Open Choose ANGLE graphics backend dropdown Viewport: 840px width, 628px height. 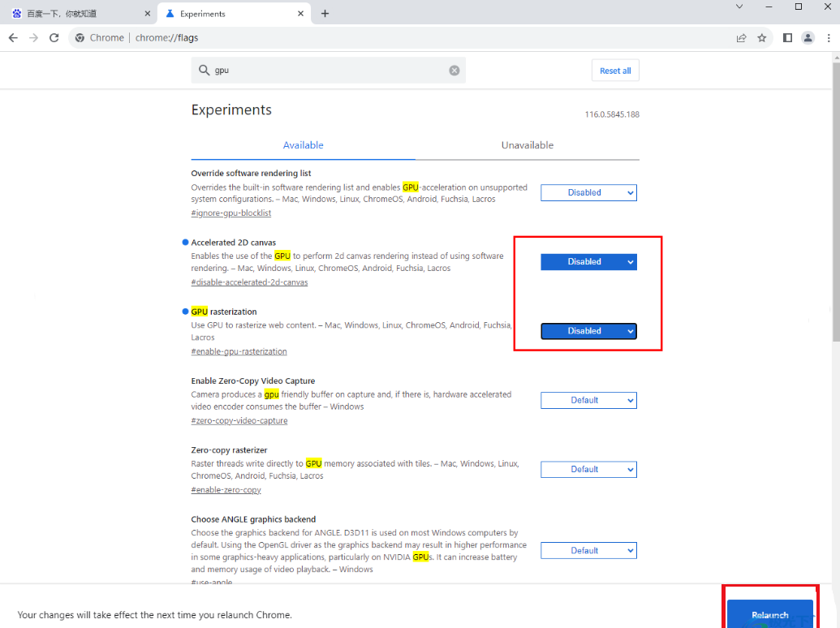[588, 550]
